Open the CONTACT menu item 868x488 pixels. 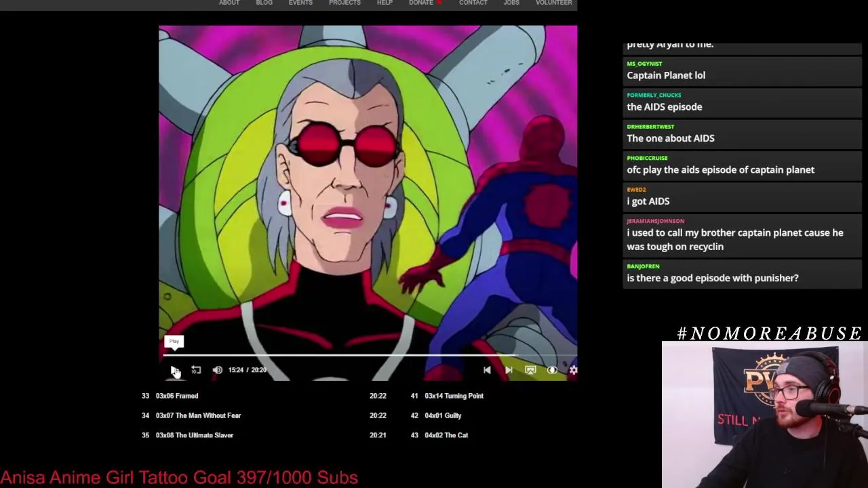[x=473, y=3]
